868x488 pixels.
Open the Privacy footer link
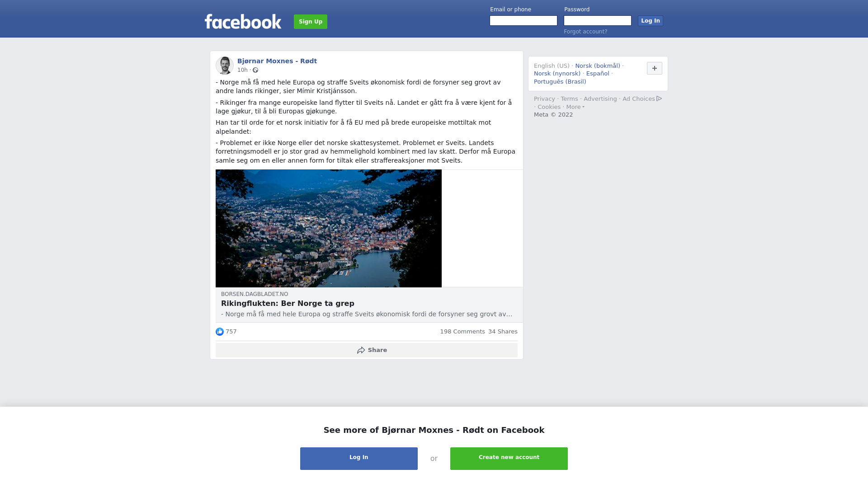click(544, 99)
